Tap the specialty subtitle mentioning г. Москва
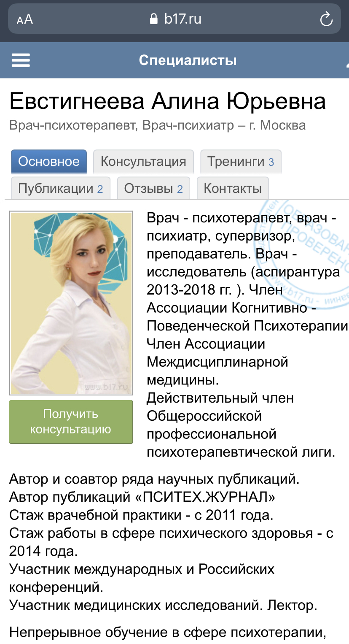This screenshot has width=349, height=644. click(157, 125)
